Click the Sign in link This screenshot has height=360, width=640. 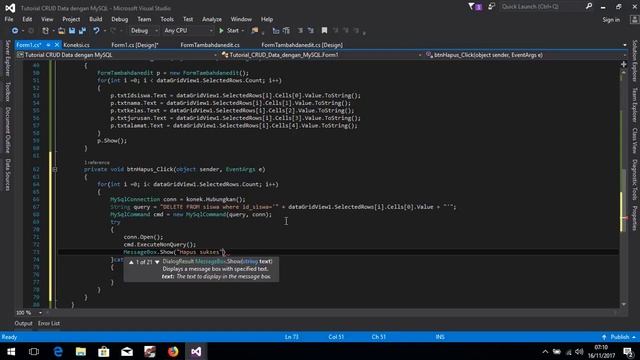(x=611, y=20)
